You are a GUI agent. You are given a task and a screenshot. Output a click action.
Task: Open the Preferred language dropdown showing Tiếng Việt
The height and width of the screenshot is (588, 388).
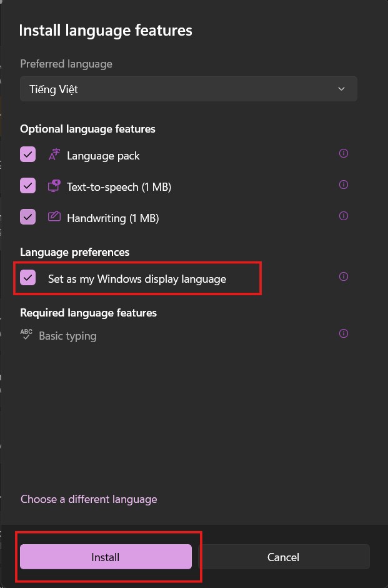[x=189, y=89]
